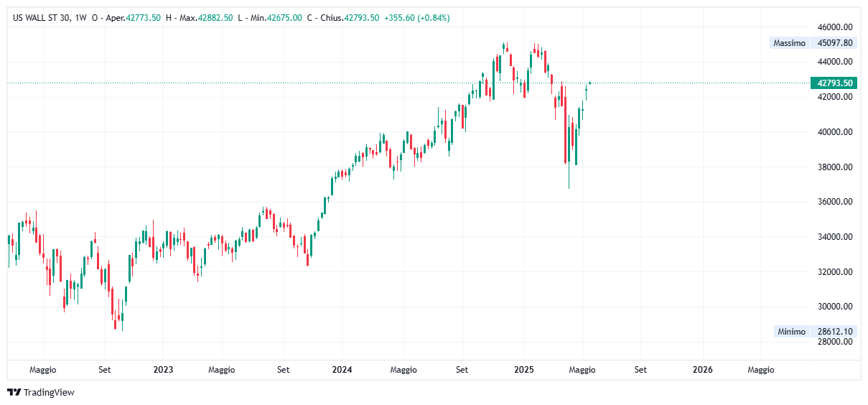Click the 36000.00 price axis label
The width and height of the screenshot is (868, 405).
coord(835,202)
